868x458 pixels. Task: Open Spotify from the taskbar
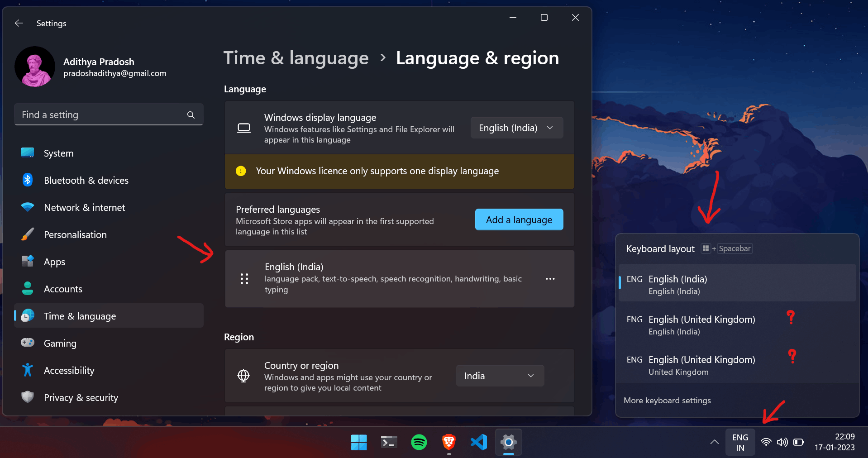419,442
